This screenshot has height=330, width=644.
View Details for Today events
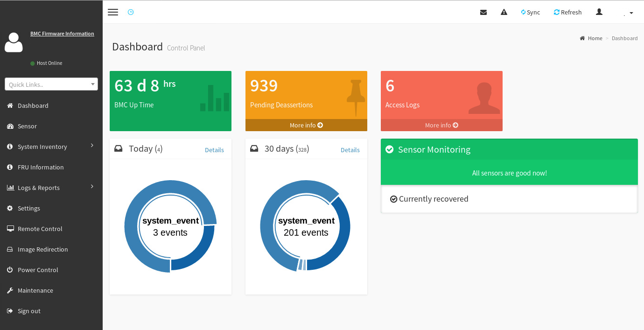tap(214, 150)
